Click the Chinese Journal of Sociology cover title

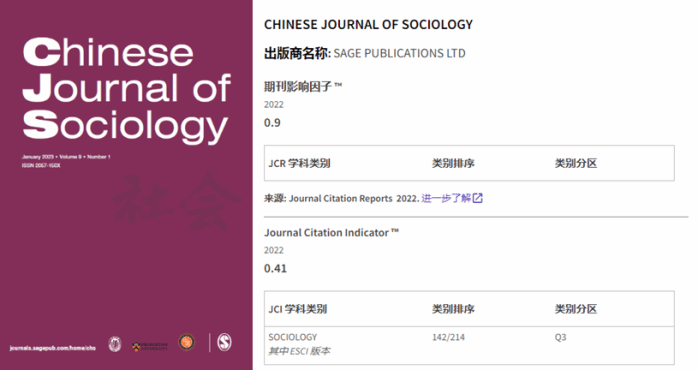[x=127, y=90]
